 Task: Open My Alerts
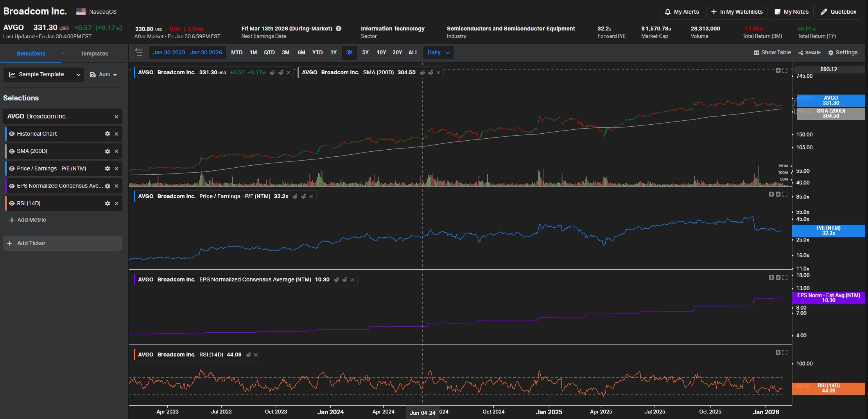682,12
